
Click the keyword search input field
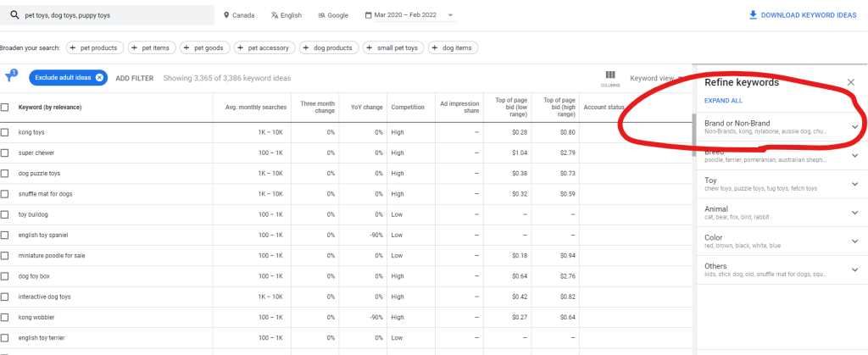click(x=108, y=15)
